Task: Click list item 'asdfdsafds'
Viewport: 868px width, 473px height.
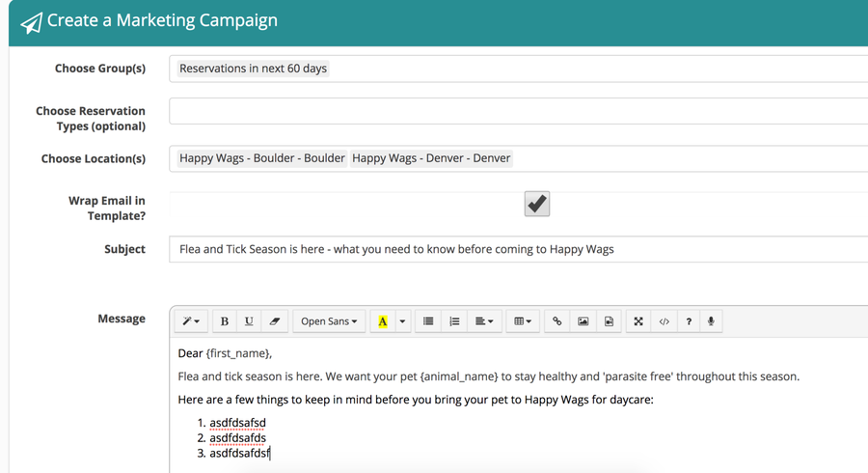Action: [x=237, y=437]
